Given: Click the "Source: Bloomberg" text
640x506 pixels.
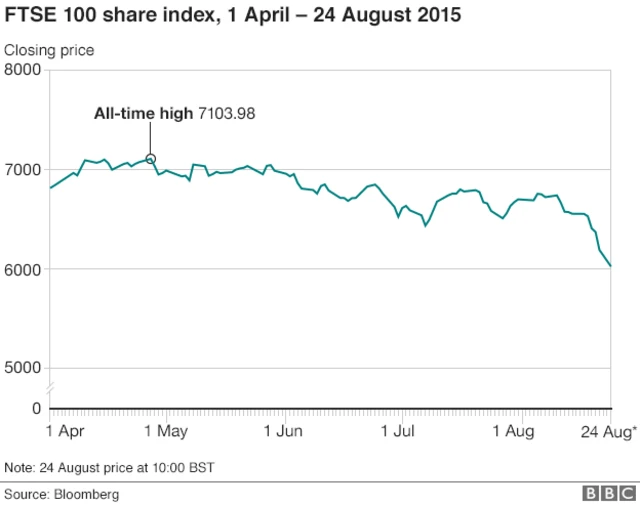Looking at the screenshot, I should tap(62, 494).
